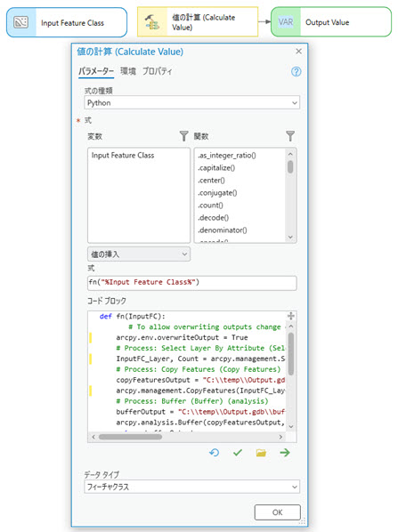This screenshot has width=398, height=532.
Task: Click the variables filter funnel icon
Action: pos(183,136)
